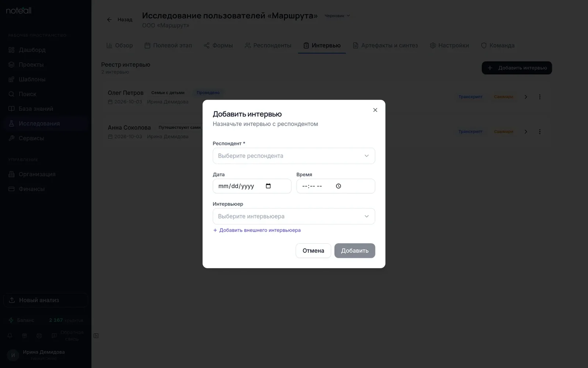Click the Добавить button in dialog
The height and width of the screenshot is (368, 588).
click(355, 251)
